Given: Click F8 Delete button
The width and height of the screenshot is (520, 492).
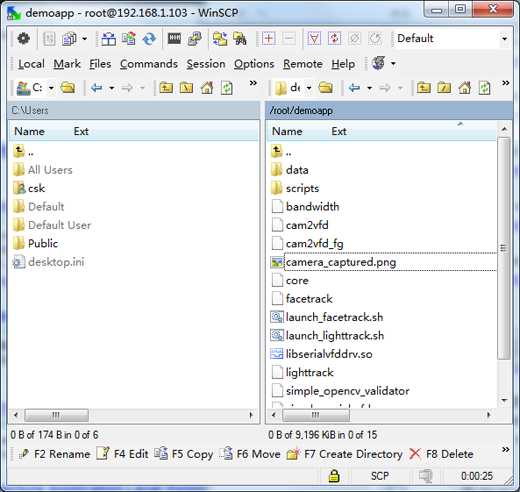Looking at the screenshot, I should coord(441,454).
